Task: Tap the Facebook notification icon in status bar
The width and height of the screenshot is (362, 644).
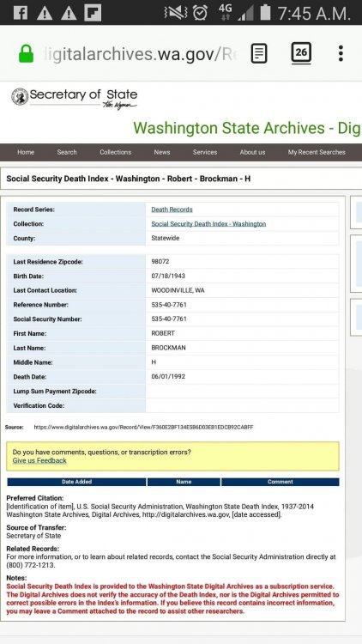Action: pyautogui.click(x=20, y=13)
